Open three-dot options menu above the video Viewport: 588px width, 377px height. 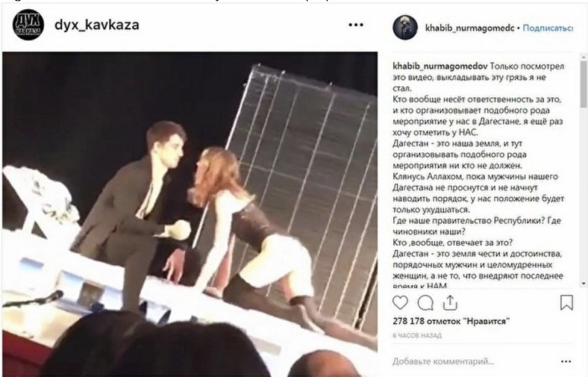point(356,25)
